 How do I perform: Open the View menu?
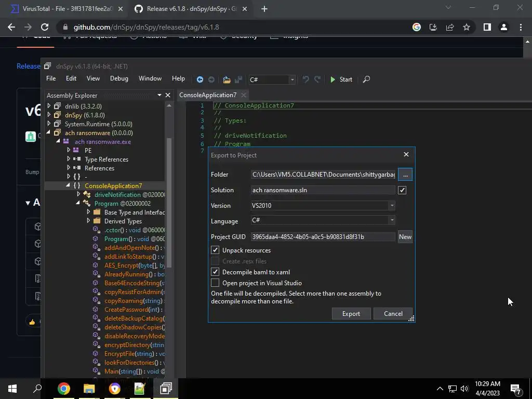pyautogui.click(x=93, y=78)
